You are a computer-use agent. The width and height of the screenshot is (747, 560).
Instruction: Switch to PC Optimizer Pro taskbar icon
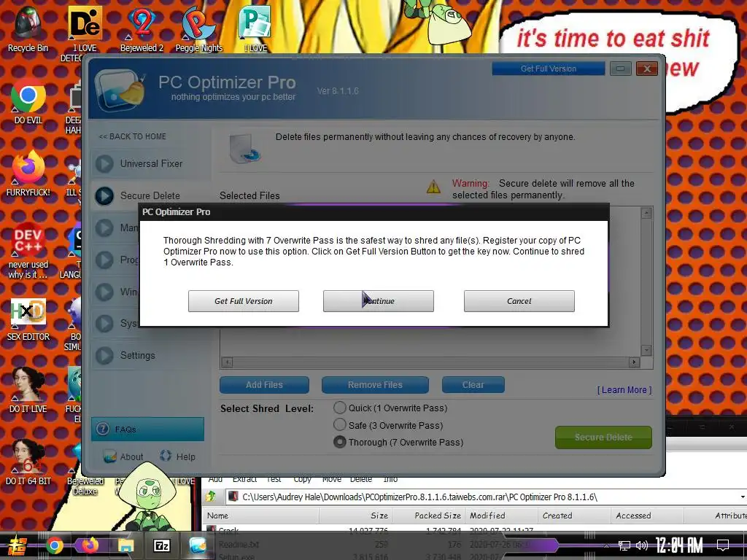click(x=198, y=545)
